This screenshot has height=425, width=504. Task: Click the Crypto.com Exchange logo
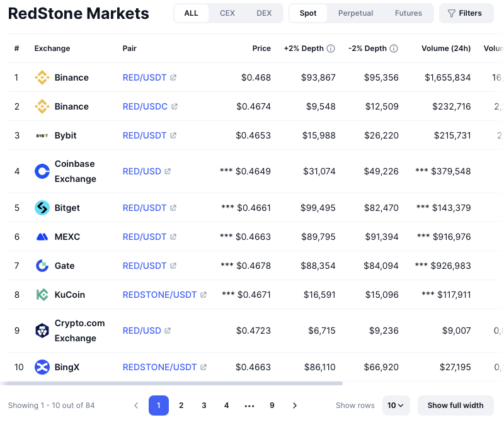coord(42,331)
